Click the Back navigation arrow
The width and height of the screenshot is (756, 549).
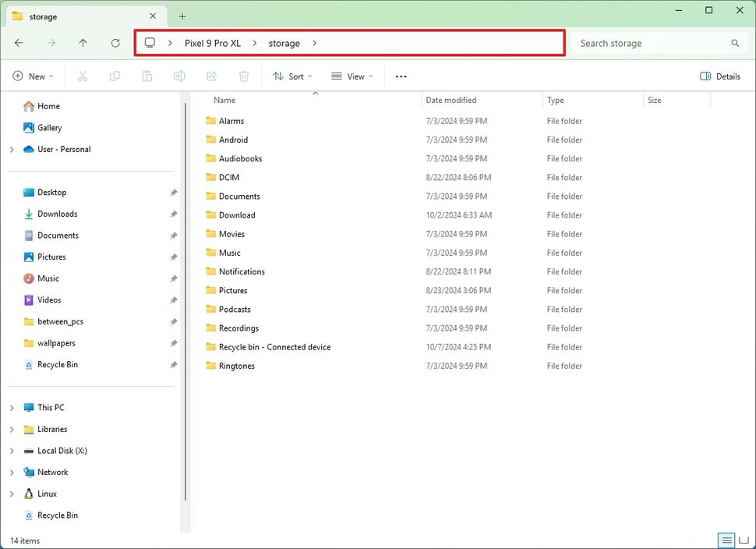point(19,43)
